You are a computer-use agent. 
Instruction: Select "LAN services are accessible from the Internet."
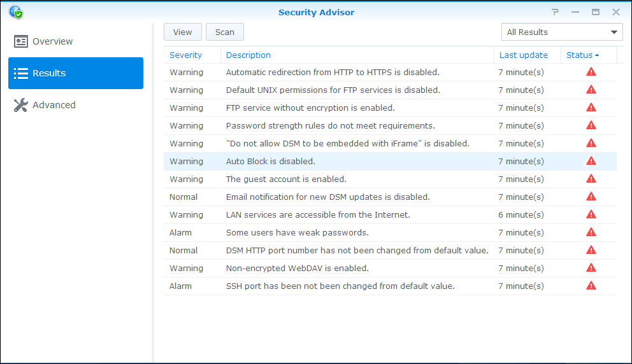coord(318,214)
